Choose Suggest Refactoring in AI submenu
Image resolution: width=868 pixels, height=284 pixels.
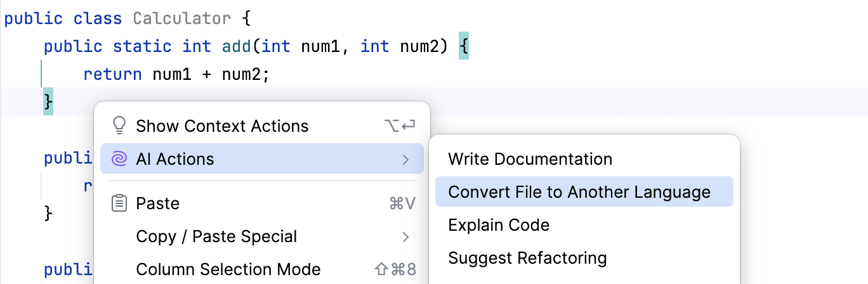[x=527, y=258]
